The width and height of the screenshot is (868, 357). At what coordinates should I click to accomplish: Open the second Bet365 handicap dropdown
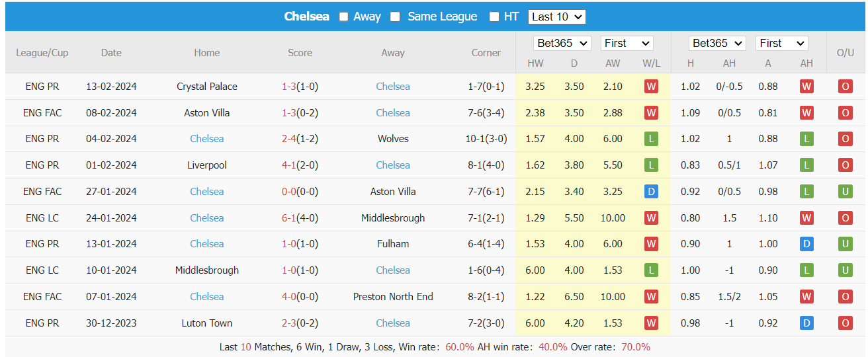tap(717, 44)
